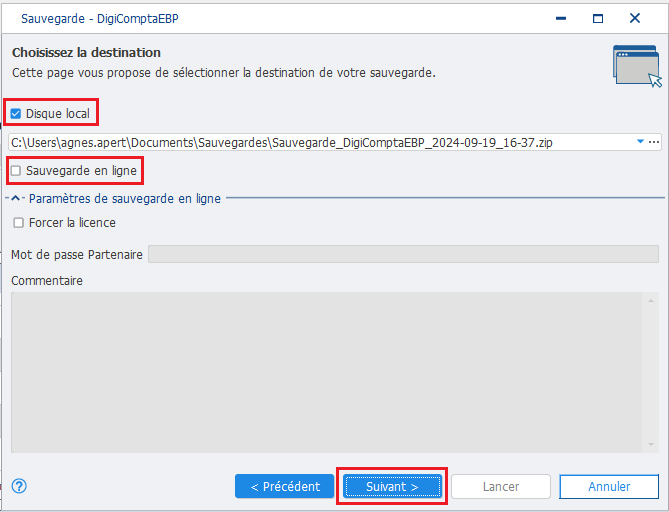
Task: Cancel the backup with Annuler
Action: 609,486
